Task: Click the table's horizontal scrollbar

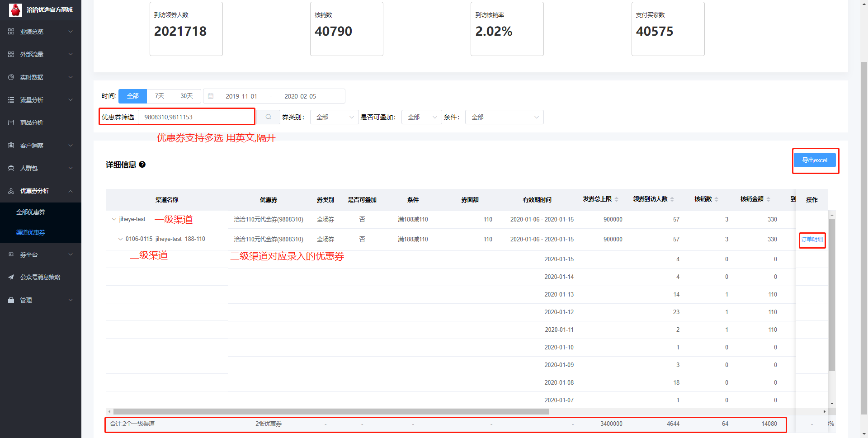Action: (331, 412)
